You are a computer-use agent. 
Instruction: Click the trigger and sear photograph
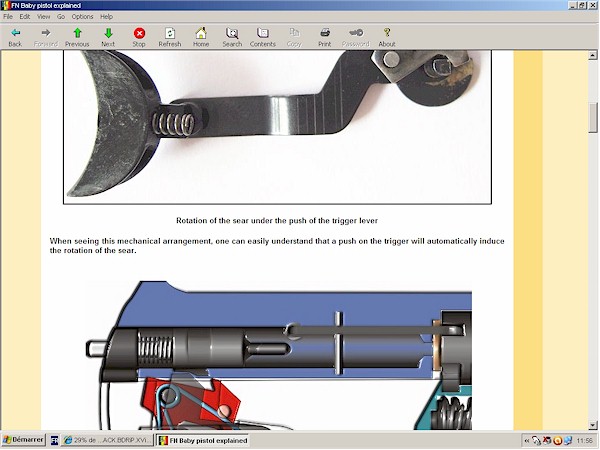tap(277, 127)
